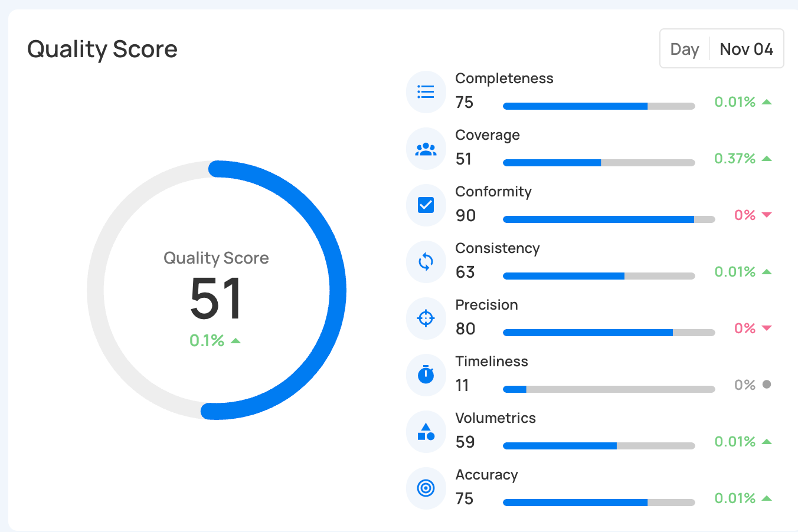Image resolution: width=798 pixels, height=532 pixels.
Task: Select the Conformity checkmark icon
Action: (x=426, y=205)
